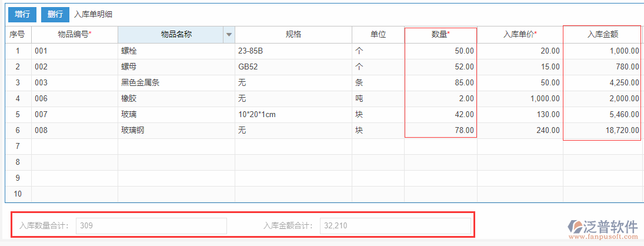644x246 pixels.
Task: Click the 增行 add row button
Action: click(22, 14)
